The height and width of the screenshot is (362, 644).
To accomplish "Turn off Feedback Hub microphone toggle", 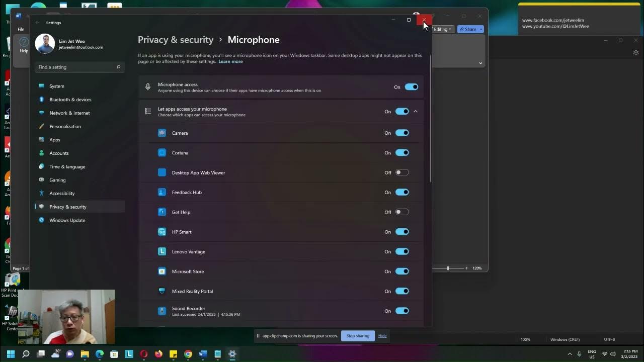I will click(x=402, y=192).
